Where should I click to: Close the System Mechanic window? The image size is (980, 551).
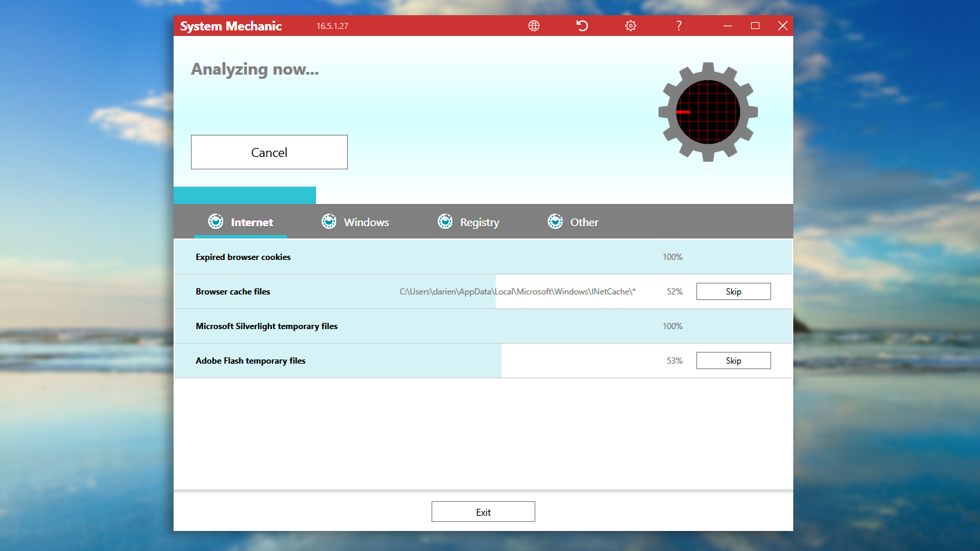pyautogui.click(x=783, y=26)
